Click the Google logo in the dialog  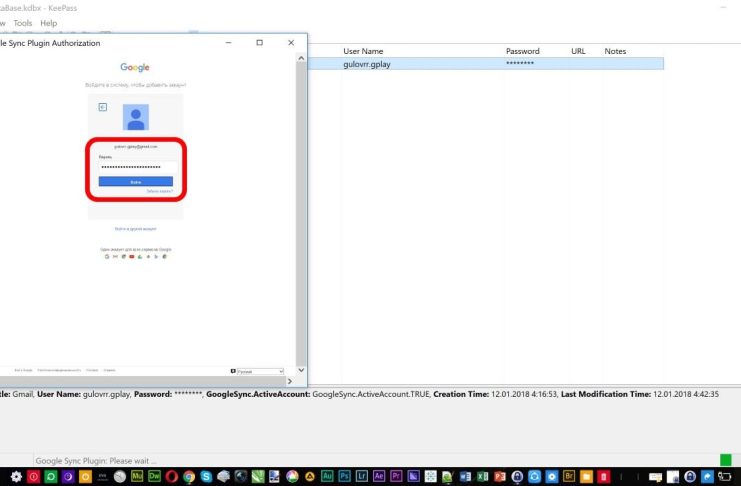point(135,67)
